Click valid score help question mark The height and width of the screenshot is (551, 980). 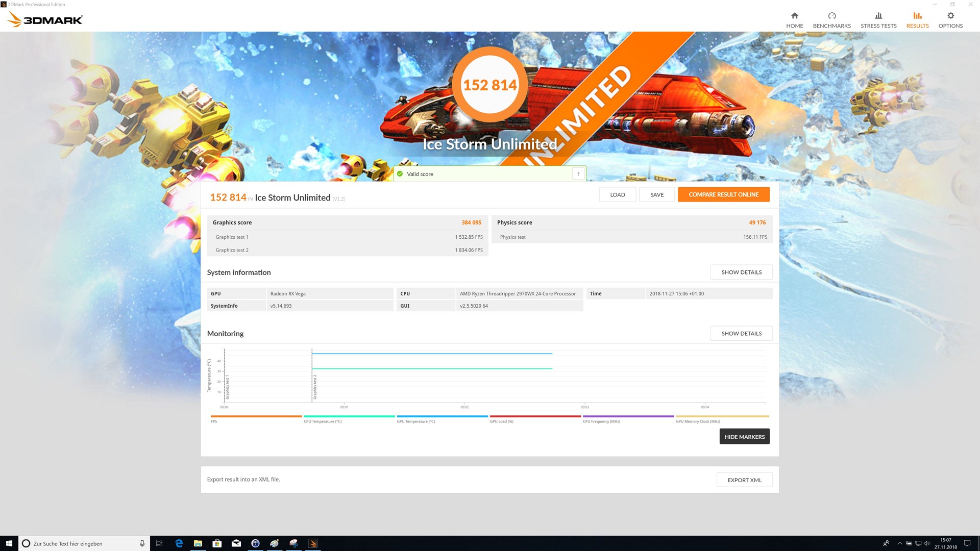pyautogui.click(x=578, y=174)
